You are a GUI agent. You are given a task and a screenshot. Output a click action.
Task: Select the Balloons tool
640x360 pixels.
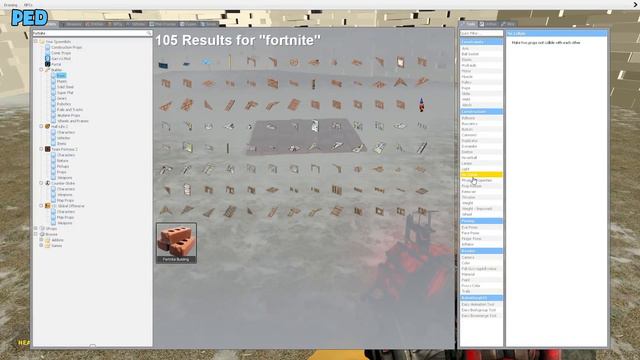[x=481, y=118]
